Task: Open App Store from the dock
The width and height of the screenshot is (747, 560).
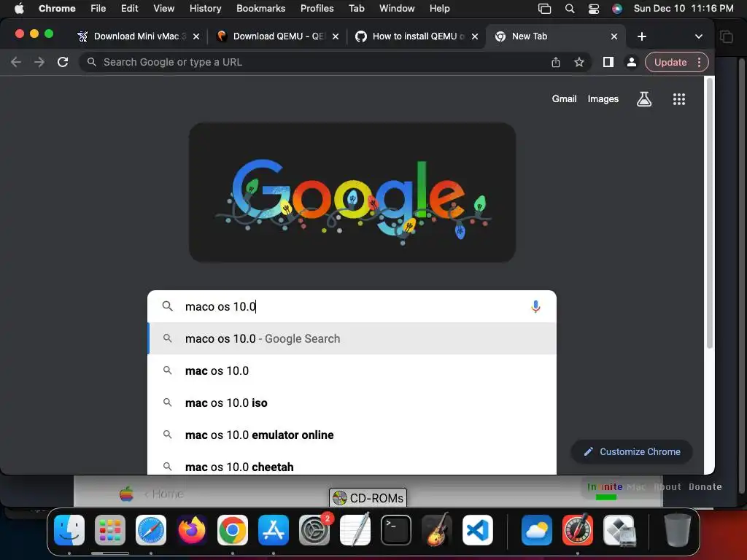Action: [274, 530]
